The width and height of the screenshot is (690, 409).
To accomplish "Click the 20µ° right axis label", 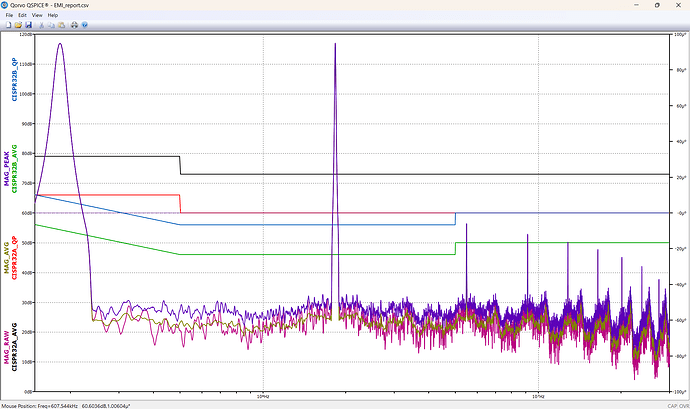I will pos(681,177).
